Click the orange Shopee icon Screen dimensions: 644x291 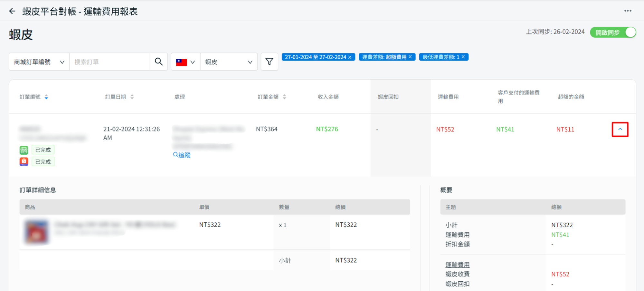point(24,161)
